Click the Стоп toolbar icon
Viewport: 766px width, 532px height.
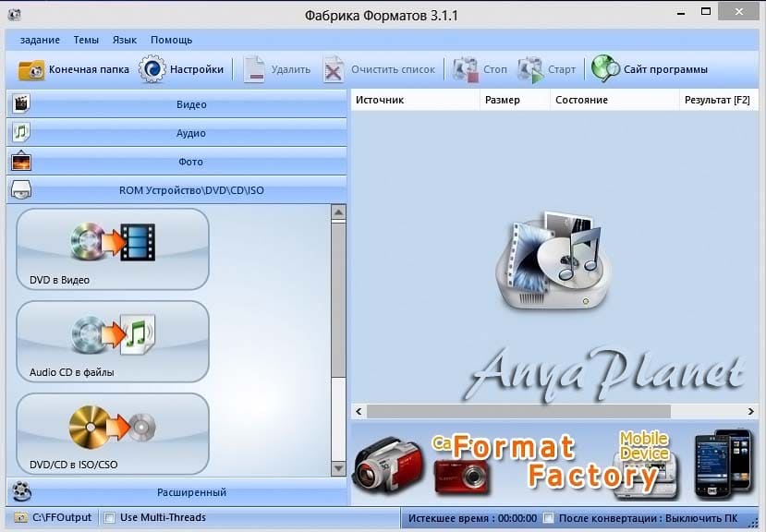pos(465,69)
